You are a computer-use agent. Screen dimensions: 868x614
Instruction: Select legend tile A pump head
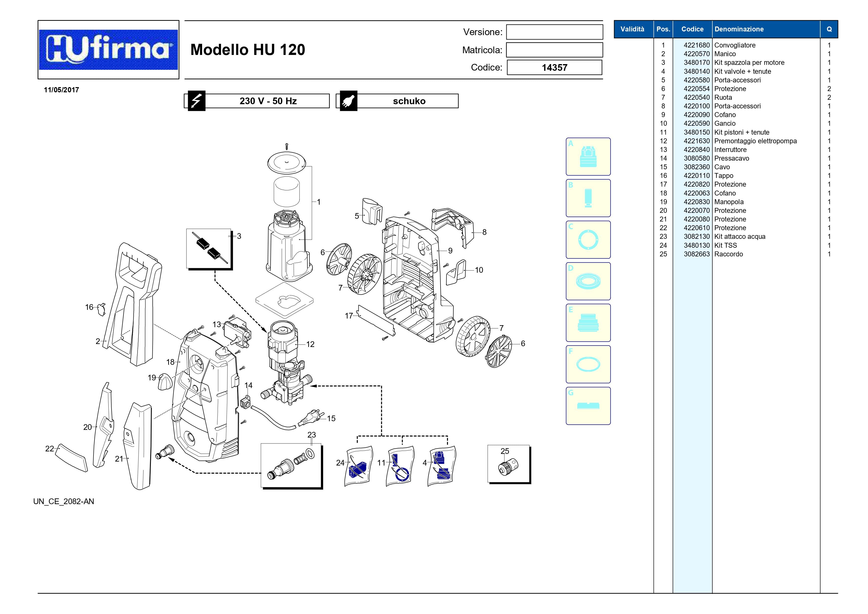click(x=588, y=156)
